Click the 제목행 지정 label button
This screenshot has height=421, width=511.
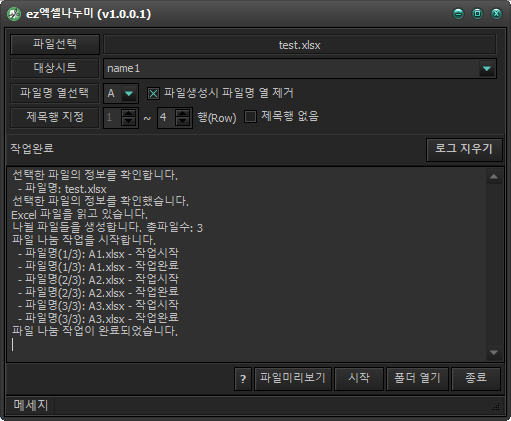(55, 117)
